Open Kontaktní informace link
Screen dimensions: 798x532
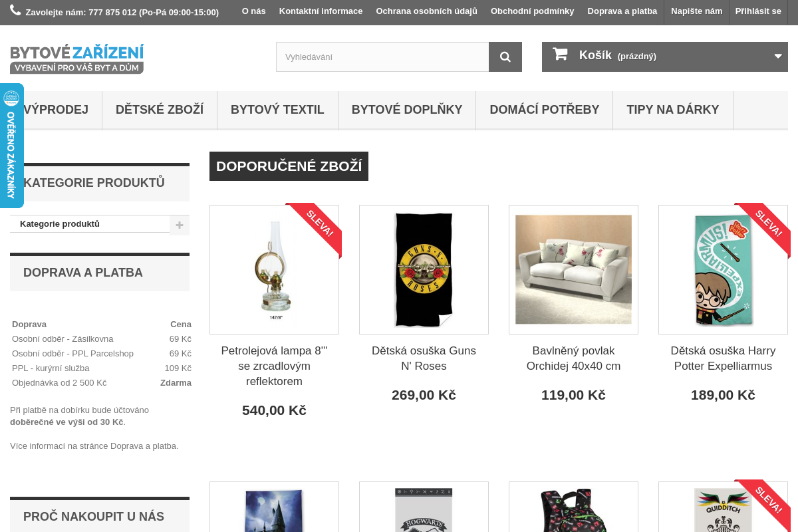321,11
